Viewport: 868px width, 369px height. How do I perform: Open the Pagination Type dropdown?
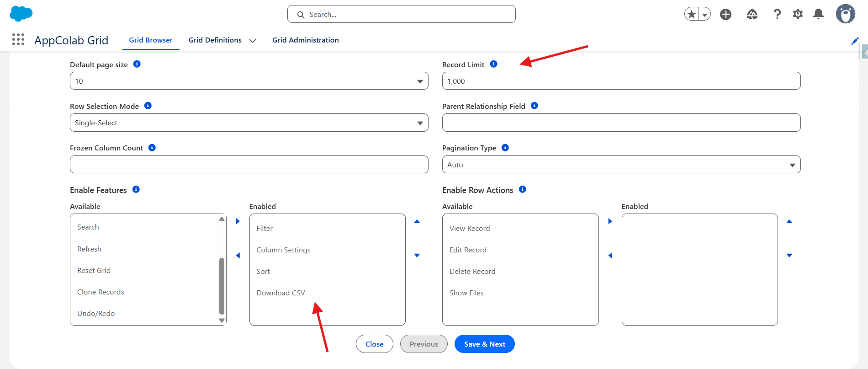[x=621, y=165]
